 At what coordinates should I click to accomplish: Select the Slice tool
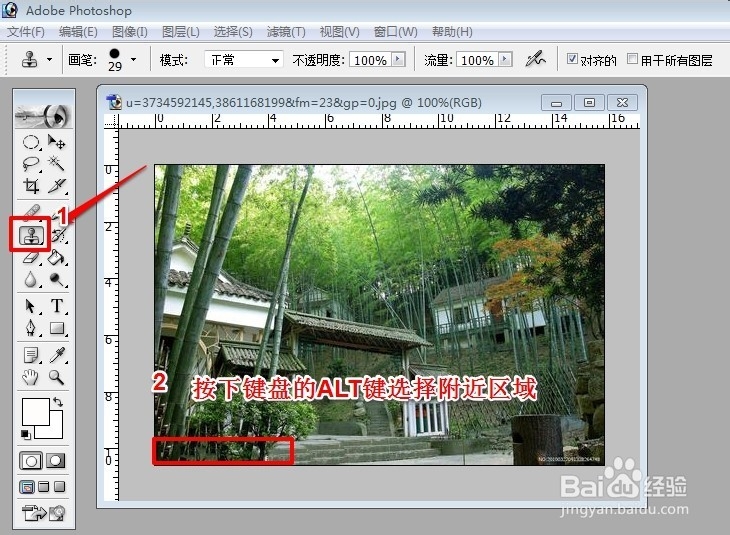[56, 186]
